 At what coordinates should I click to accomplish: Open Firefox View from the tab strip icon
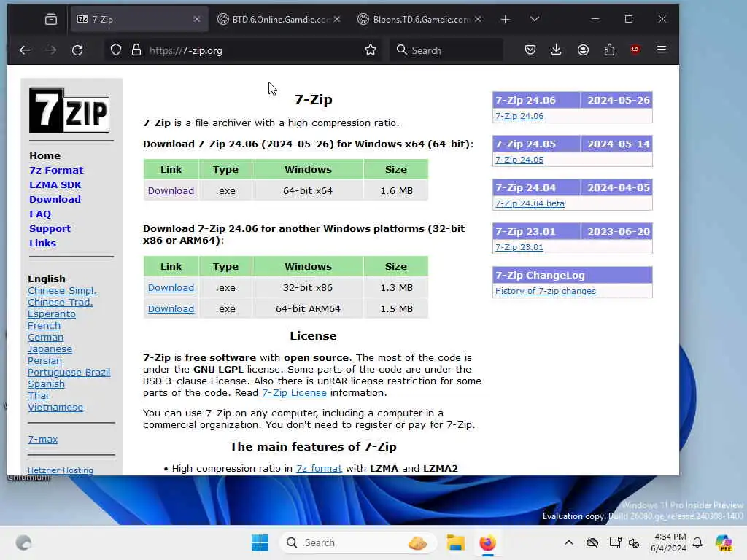[51, 19]
